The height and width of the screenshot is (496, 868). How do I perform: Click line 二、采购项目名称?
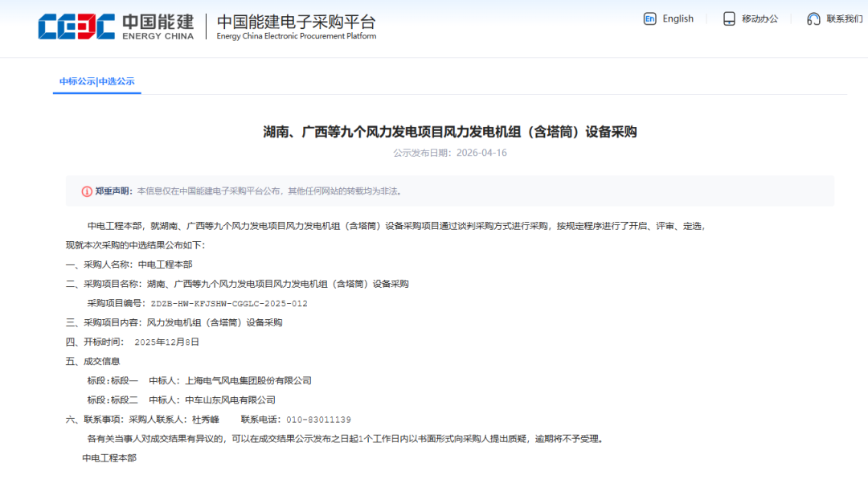pyautogui.click(x=237, y=284)
